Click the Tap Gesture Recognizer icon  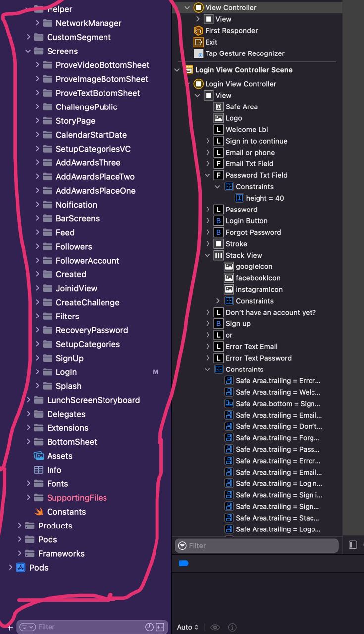click(x=199, y=53)
